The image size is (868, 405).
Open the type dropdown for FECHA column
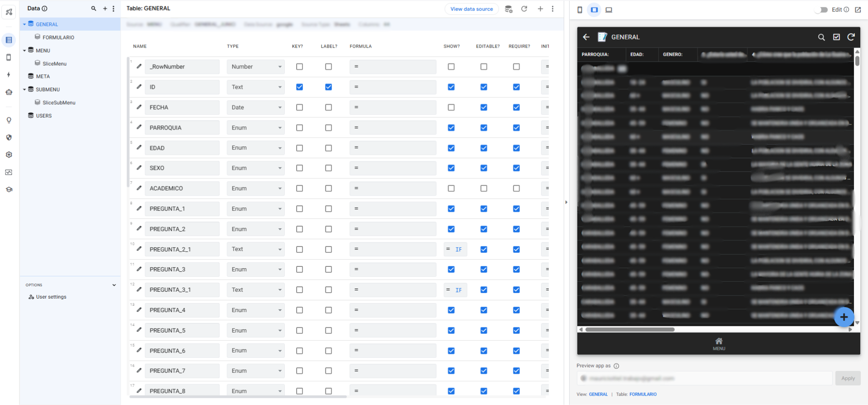(x=255, y=107)
